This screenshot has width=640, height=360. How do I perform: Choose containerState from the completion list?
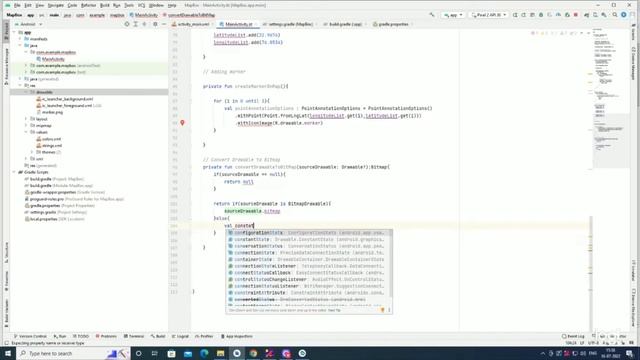[309, 260]
